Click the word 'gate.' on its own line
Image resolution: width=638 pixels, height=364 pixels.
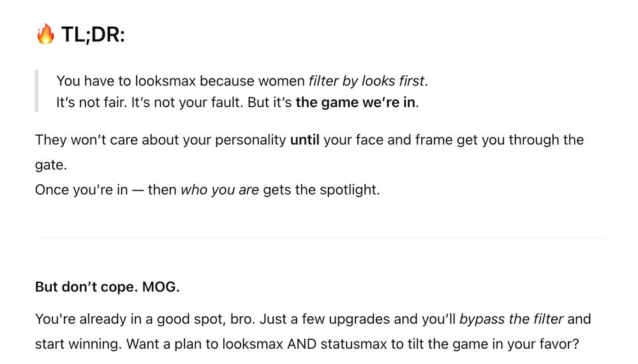pos(51,165)
